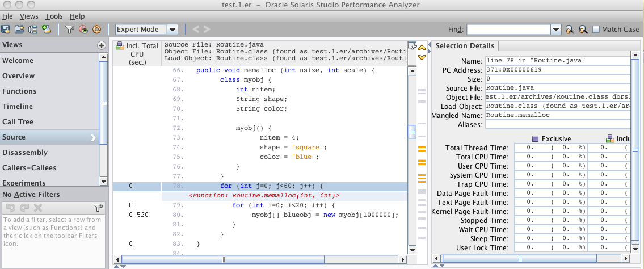This screenshot has width=644, height=269.
Task: Jump to next hot line yellow down chevron
Action: tap(422, 57)
